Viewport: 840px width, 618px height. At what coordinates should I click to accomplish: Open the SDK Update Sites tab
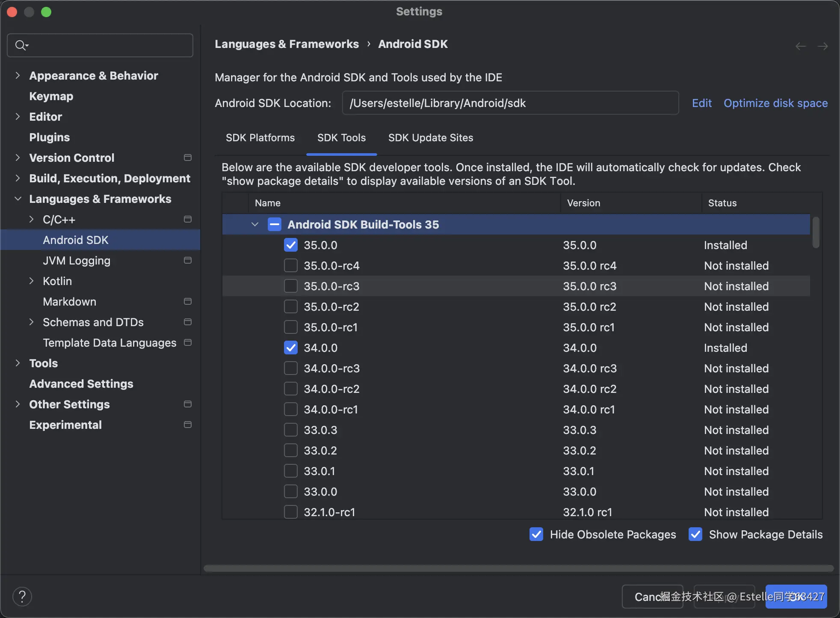coord(430,137)
